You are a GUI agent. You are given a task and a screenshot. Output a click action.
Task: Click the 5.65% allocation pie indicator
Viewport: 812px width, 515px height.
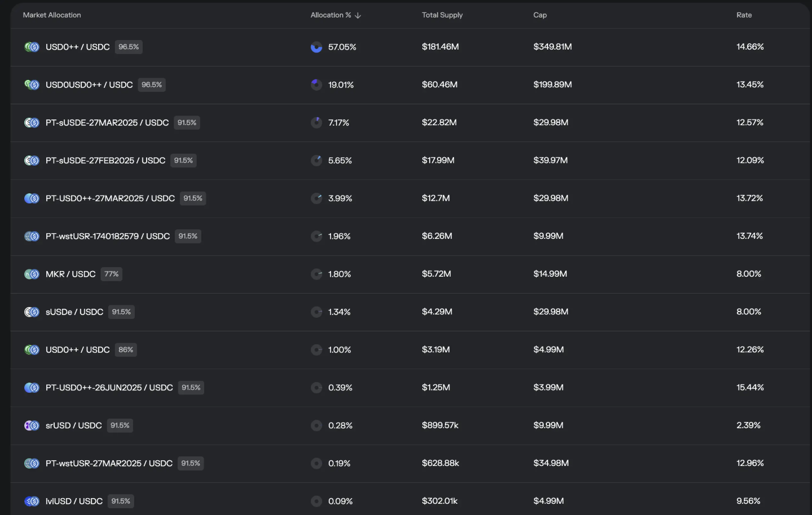pos(316,161)
